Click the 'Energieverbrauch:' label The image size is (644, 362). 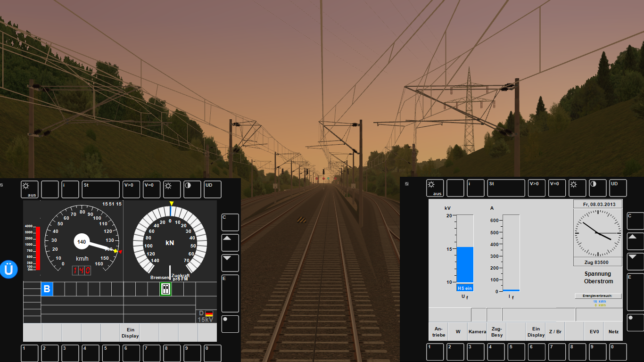[x=598, y=296]
